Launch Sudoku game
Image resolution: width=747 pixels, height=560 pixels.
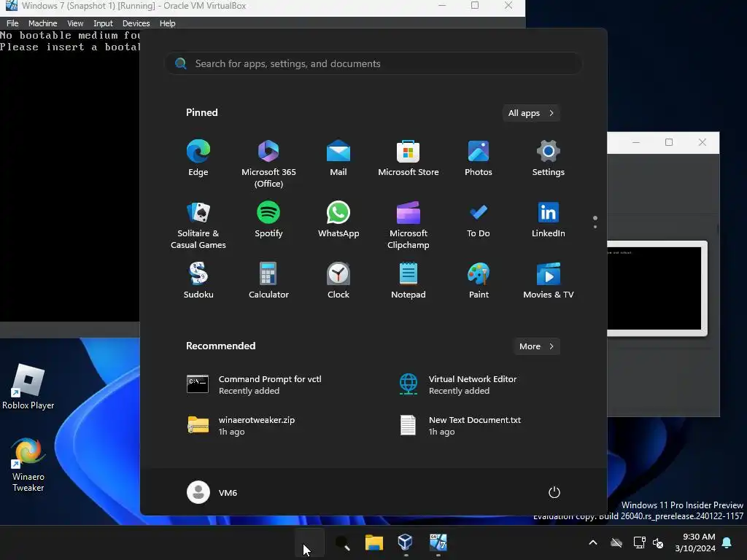click(198, 281)
